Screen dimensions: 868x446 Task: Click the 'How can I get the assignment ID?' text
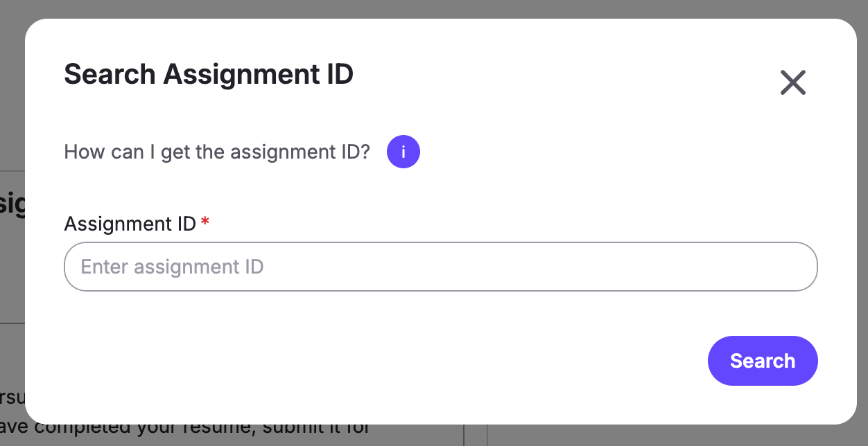(x=217, y=152)
